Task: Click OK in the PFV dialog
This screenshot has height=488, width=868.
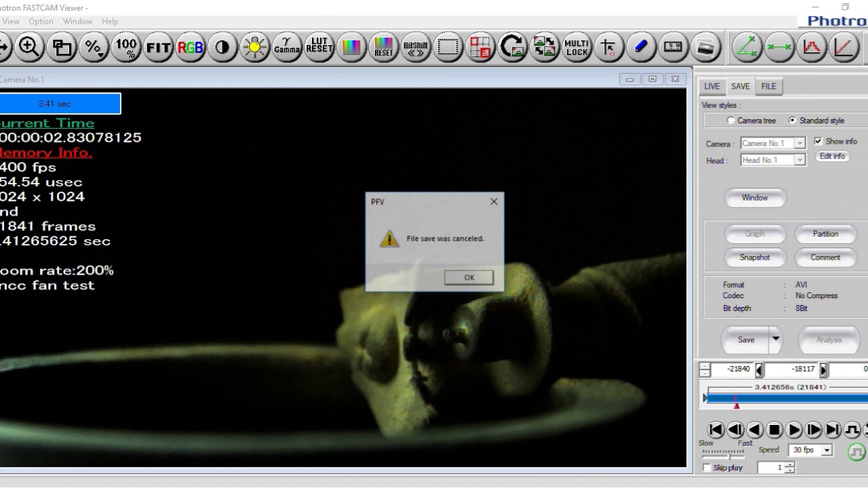Action: (469, 277)
